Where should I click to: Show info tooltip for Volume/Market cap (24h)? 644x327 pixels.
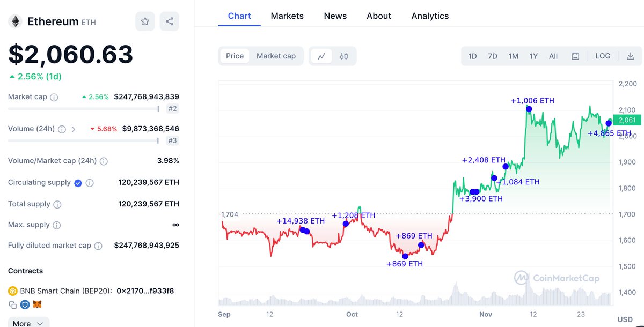[104, 161]
